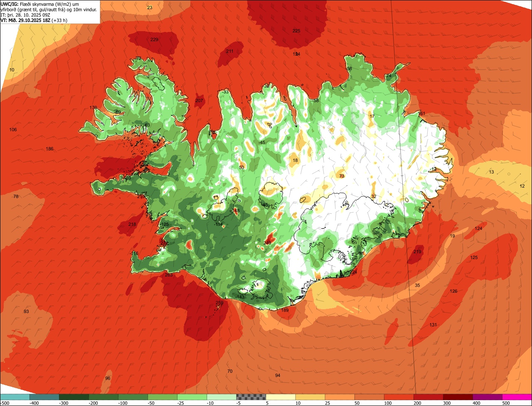Click the map value 229
This screenshot has height=406, width=532.
tap(154, 39)
